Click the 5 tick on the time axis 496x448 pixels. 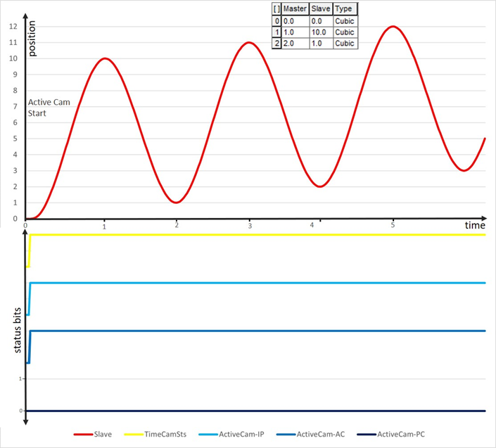[x=393, y=225]
